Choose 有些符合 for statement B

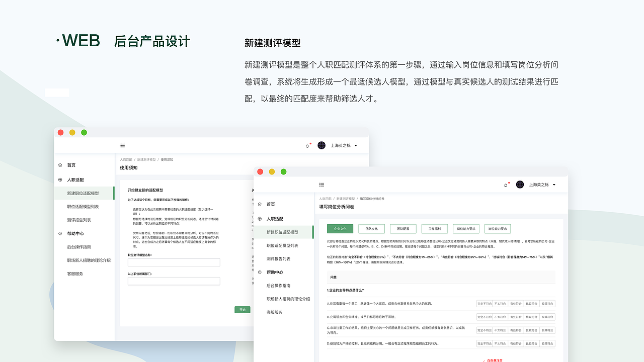[516, 317]
